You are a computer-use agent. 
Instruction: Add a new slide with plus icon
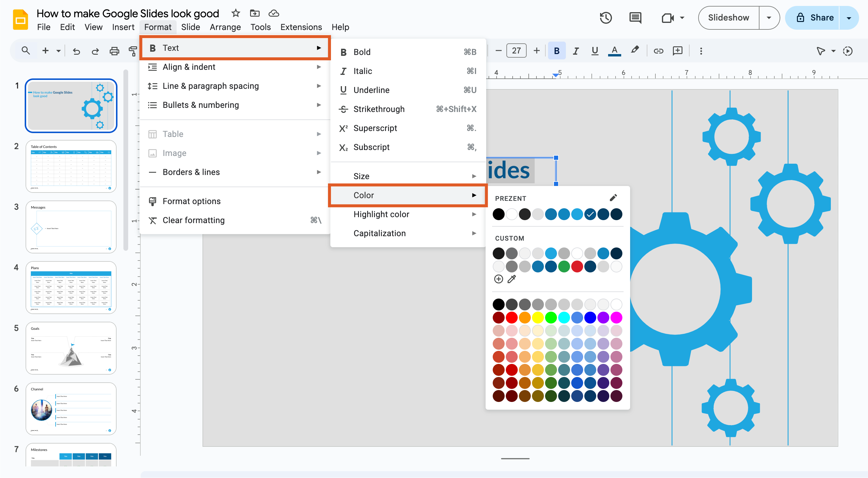click(x=45, y=51)
